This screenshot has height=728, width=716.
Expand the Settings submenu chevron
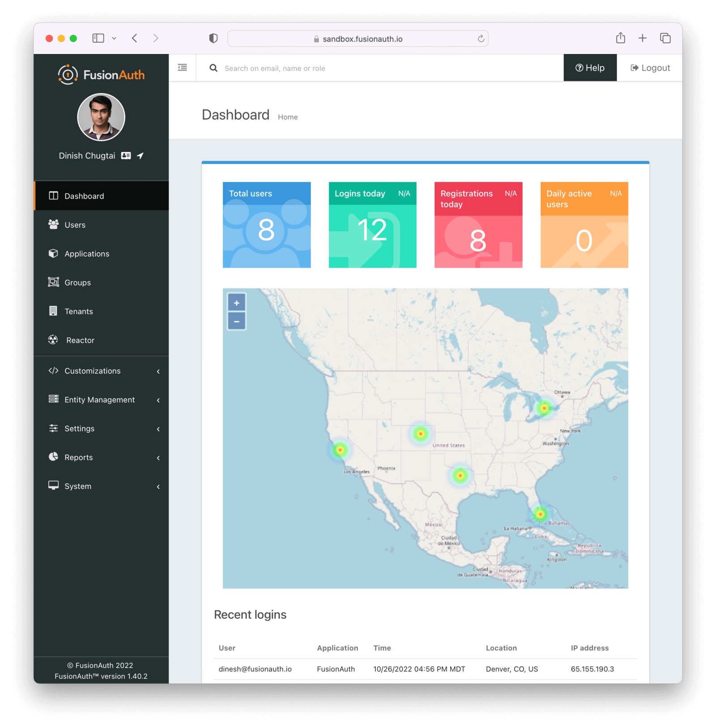158,429
